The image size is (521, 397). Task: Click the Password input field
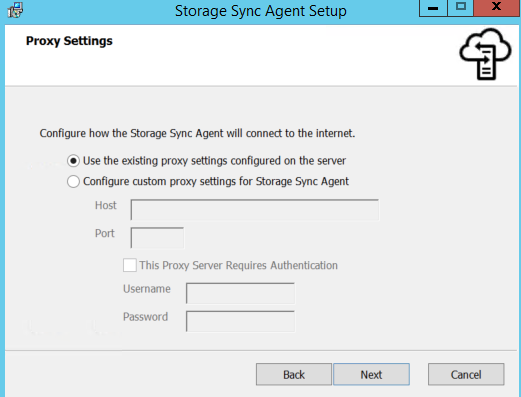pos(240,321)
